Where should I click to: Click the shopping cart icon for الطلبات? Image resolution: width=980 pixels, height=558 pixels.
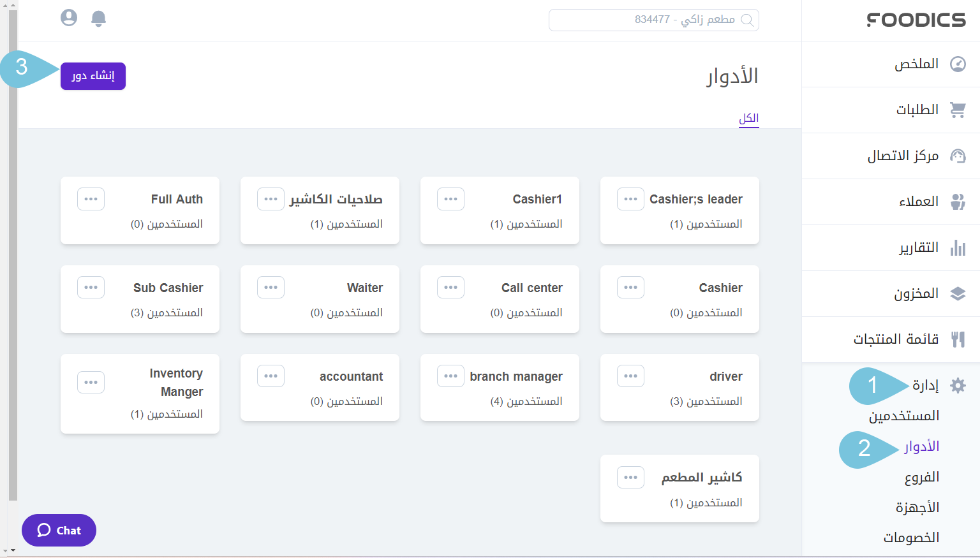pyautogui.click(x=958, y=109)
